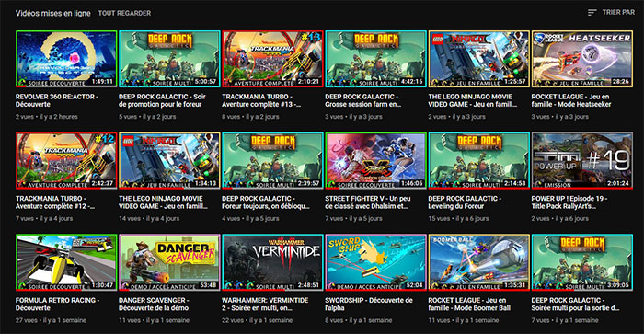
Task: Click the Vidéos mises en ligne heading
Action: point(53,13)
